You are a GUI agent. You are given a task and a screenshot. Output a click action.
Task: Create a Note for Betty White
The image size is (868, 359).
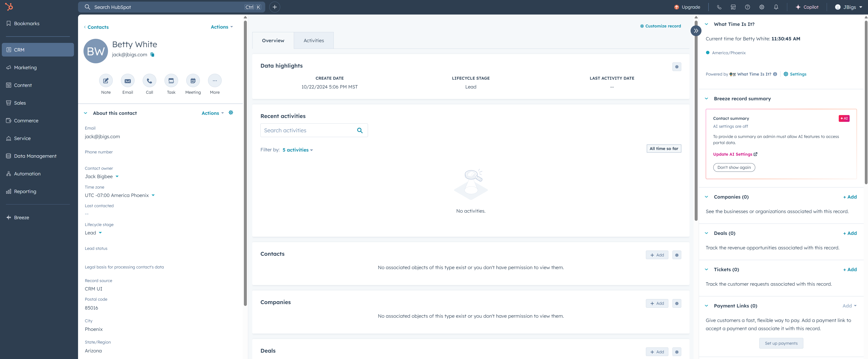[106, 81]
